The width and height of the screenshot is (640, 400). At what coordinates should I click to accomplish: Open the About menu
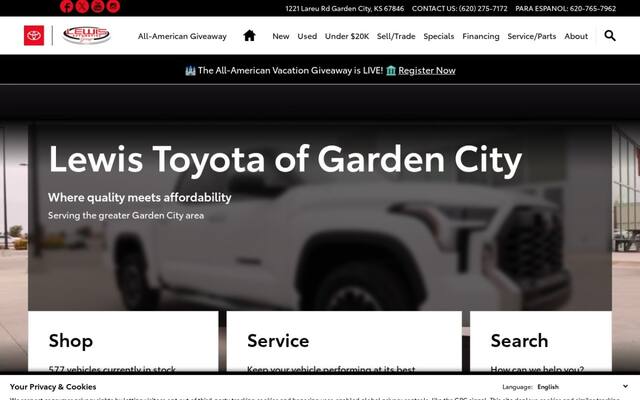tap(576, 36)
